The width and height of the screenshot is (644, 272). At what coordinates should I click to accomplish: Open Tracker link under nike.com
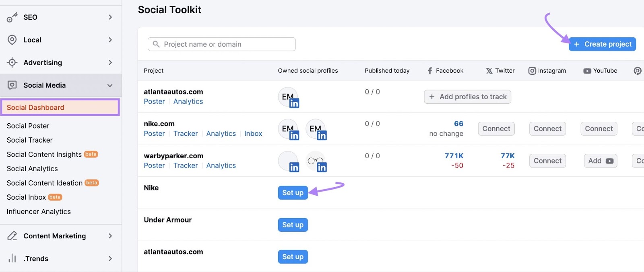(186, 134)
